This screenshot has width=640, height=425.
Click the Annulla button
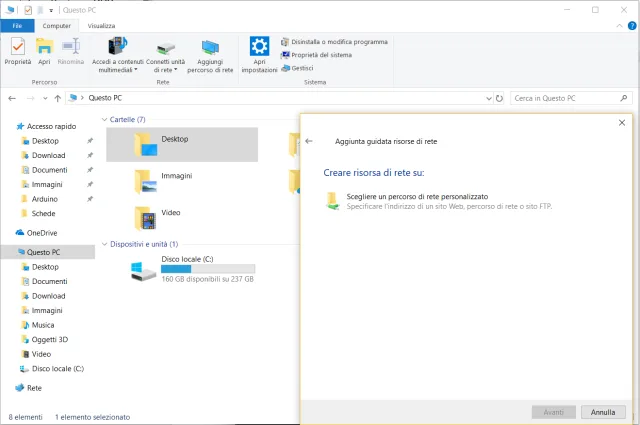coord(603,412)
